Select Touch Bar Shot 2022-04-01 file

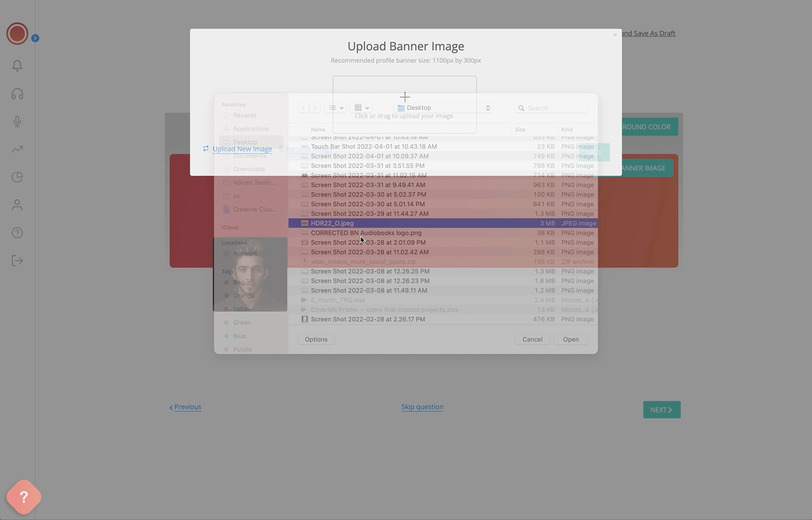(443, 146)
